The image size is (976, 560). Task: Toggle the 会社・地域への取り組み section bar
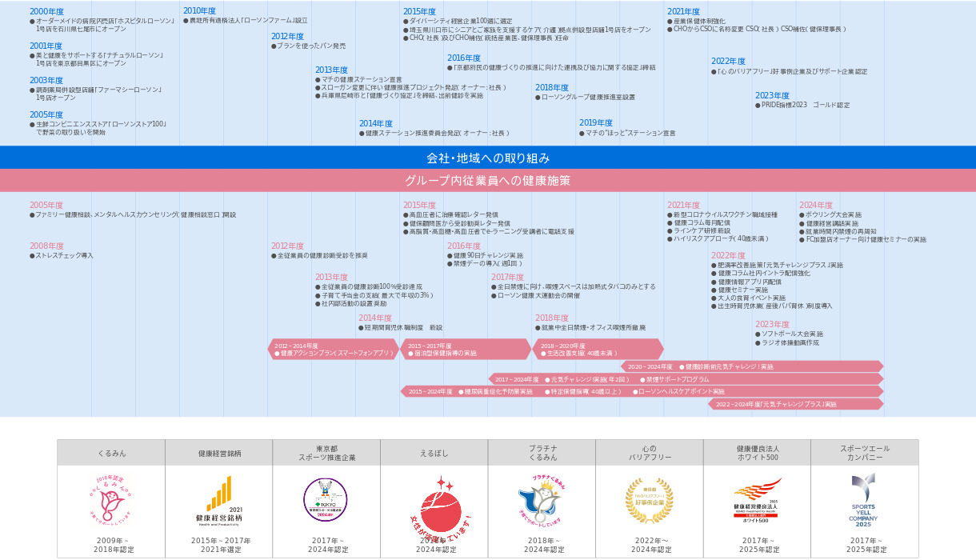(x=488, y=158)
